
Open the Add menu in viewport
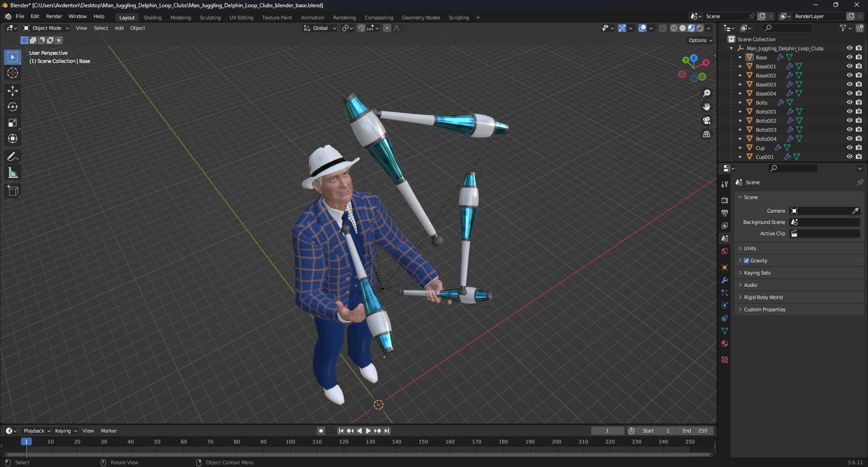[x=119, y=28]
